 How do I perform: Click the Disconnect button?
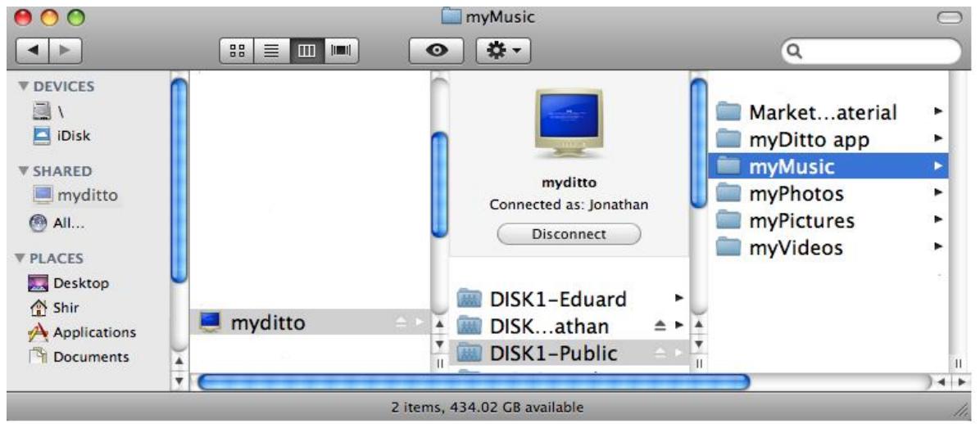(569, 234)
